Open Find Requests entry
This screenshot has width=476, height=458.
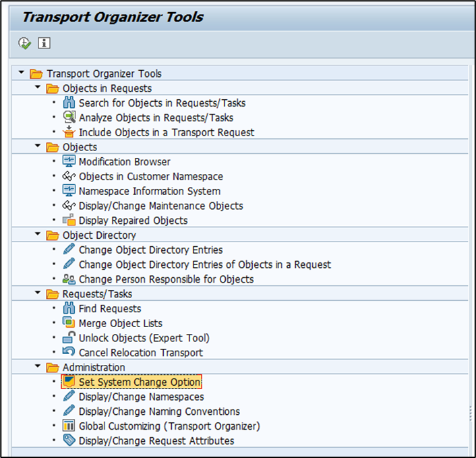point(110,309)
